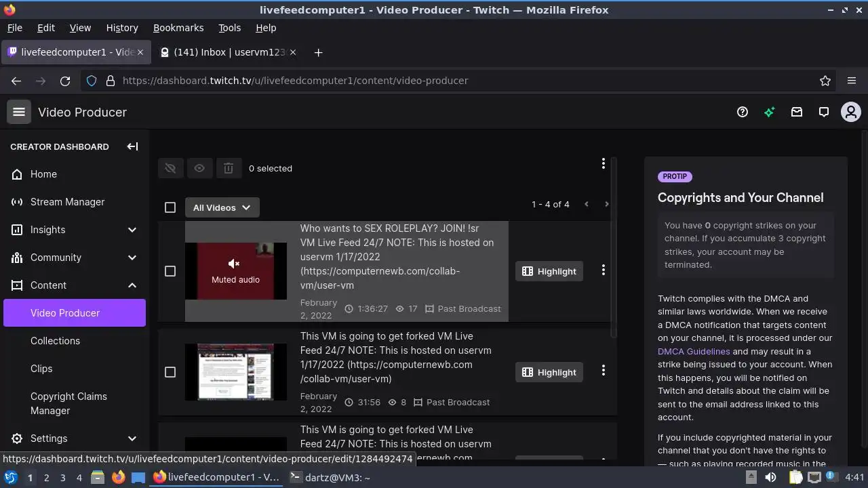Open the File menu
This screenshot has height=488, width=868.
point(14,28)
